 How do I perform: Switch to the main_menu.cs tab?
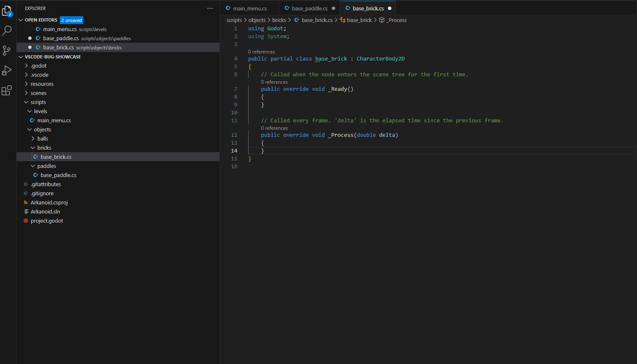(x=249, y=7)
